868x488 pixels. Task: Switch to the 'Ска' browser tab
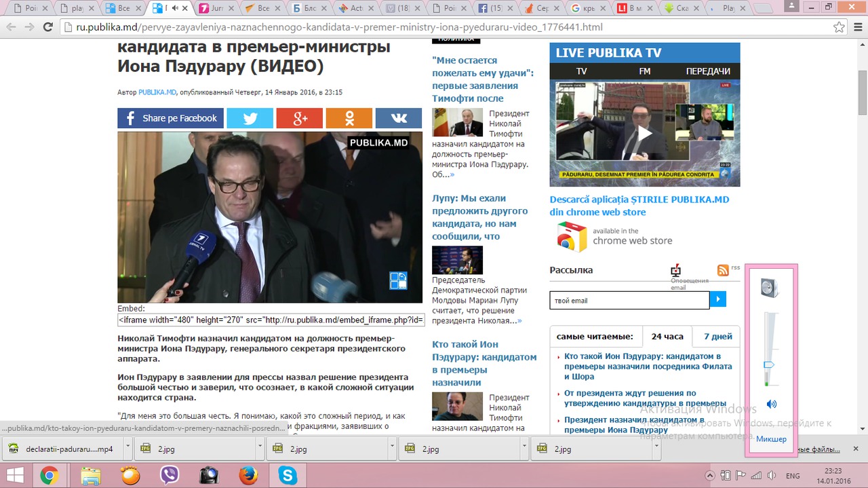click(x=682, y=9)
